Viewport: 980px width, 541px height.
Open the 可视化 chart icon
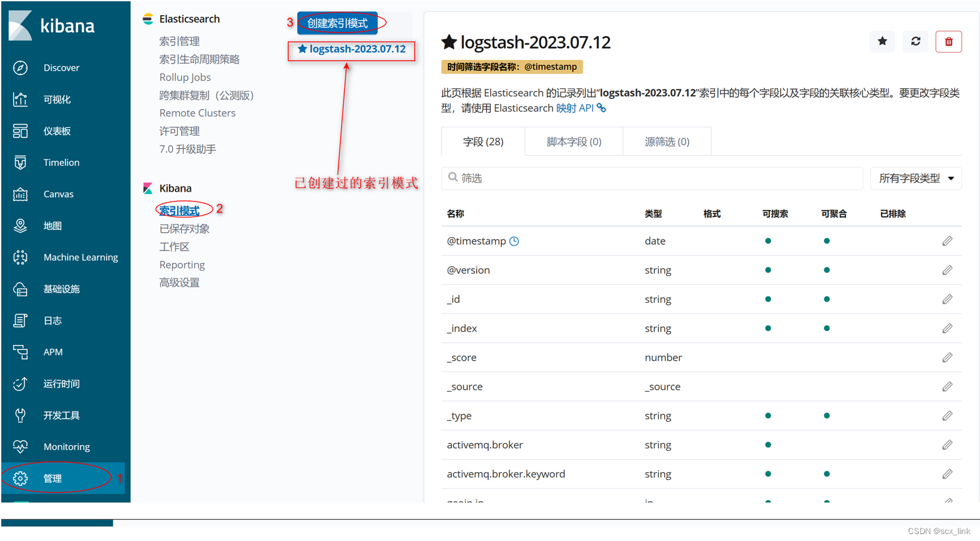(x=20, y=99)
